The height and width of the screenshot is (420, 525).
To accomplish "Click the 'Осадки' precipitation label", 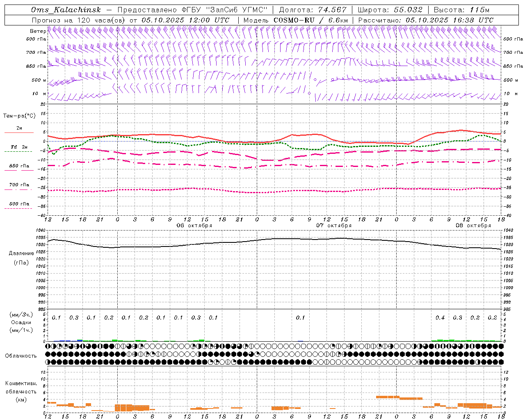I will pos(21,322).
